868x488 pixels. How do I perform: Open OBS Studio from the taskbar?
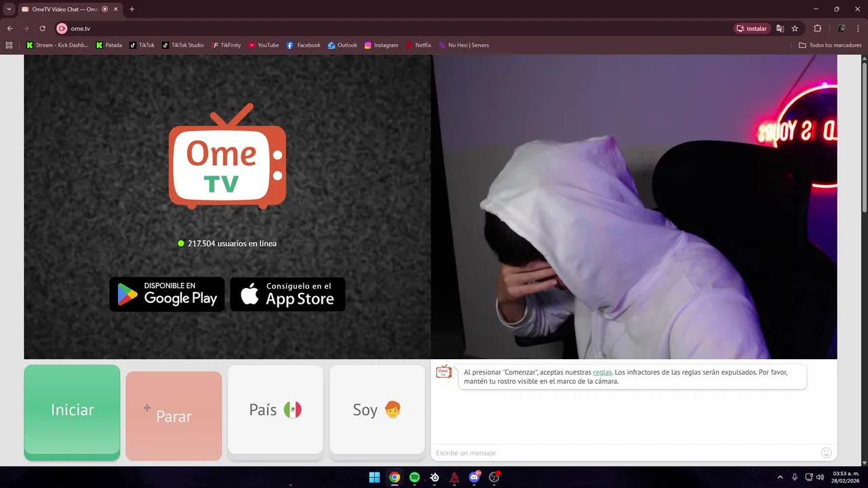pos(494,477)
